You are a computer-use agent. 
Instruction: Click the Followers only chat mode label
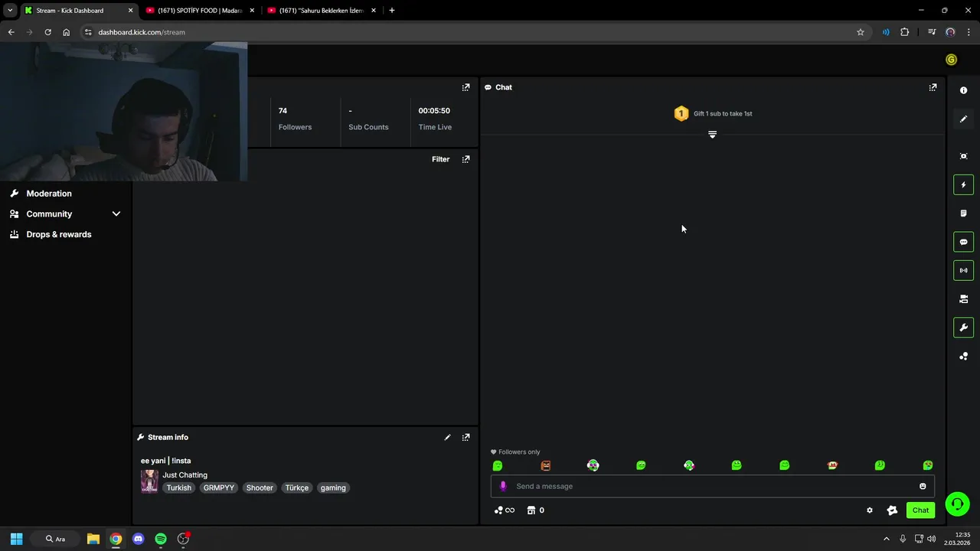515,452
